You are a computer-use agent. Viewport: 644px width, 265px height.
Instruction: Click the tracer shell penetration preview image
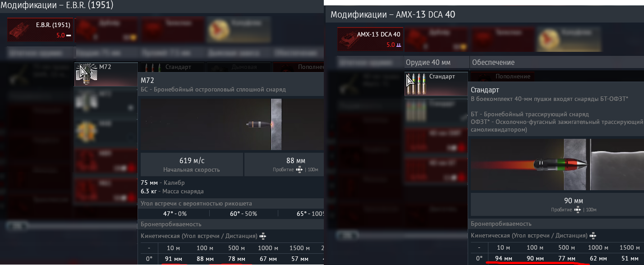(x=557, y=164)
